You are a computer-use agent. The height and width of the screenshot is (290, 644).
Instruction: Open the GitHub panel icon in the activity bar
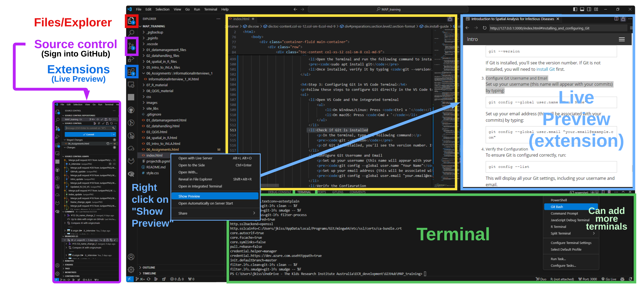click(131, 110)
